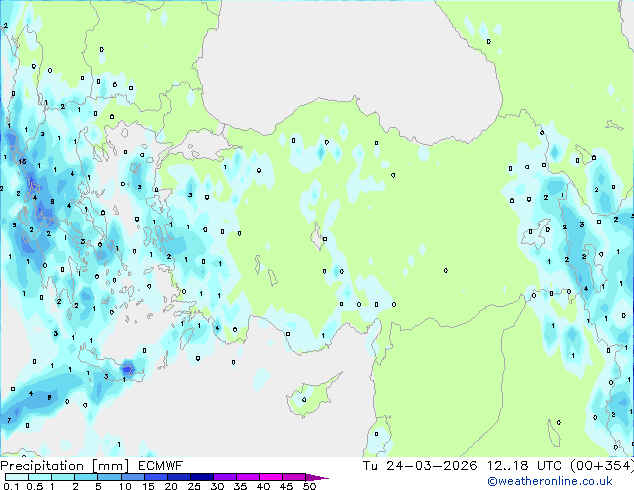Click the 'Precipitation [mm]' title text
Image resolution: width=634 pixels, height=490 pixels.
[65, 466]
